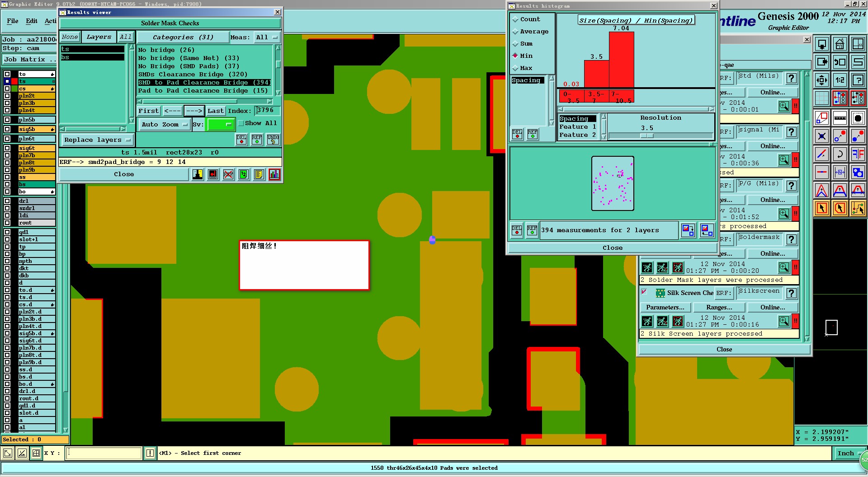868x477 pixels.
Task: Click the pan arrows icon in right toolbar
Action: click(x=821, y=80)
